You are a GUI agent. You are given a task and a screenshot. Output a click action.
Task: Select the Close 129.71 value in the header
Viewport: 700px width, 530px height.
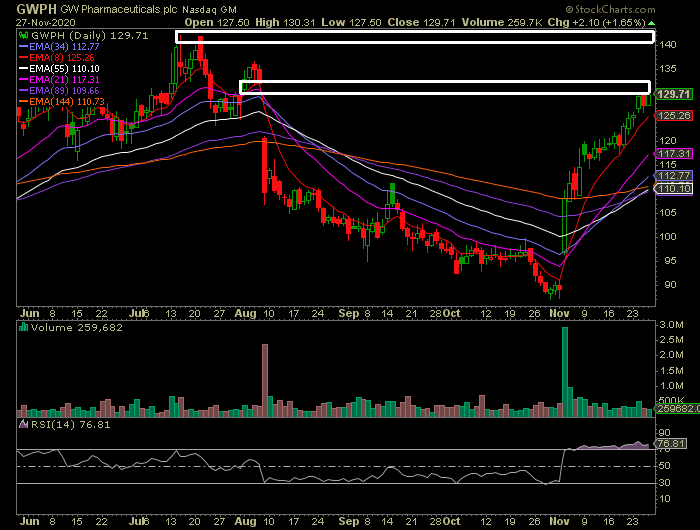(421, 22)
